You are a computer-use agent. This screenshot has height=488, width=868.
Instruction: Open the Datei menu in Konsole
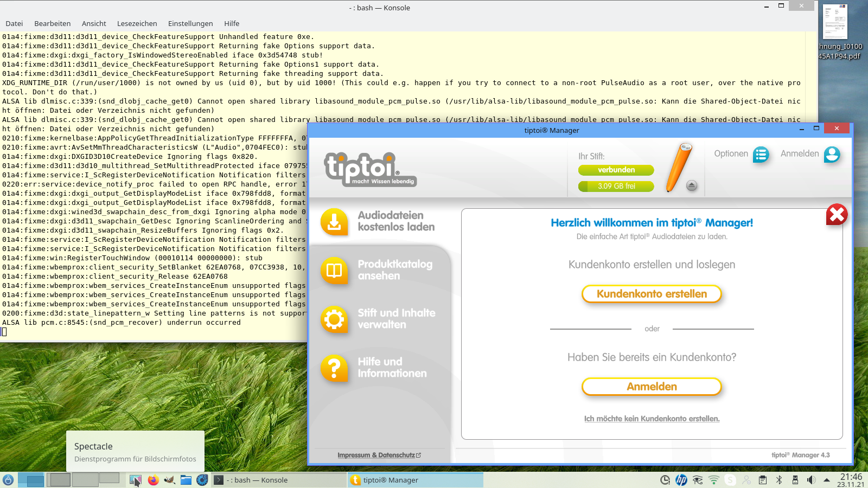click(14, 23)
